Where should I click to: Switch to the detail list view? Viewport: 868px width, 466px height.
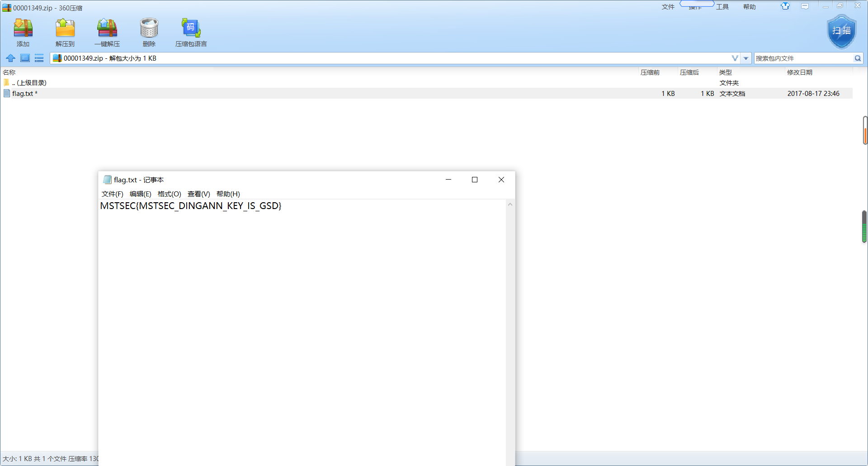coord(39,58)
